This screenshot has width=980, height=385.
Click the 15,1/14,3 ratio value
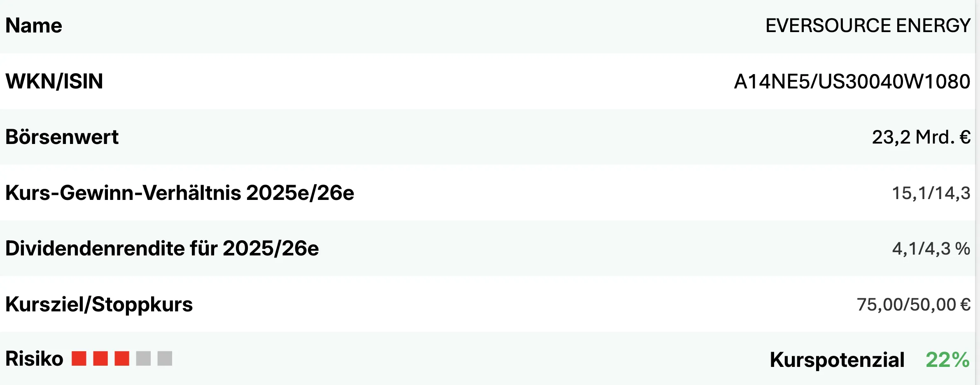tap(931, 193)
